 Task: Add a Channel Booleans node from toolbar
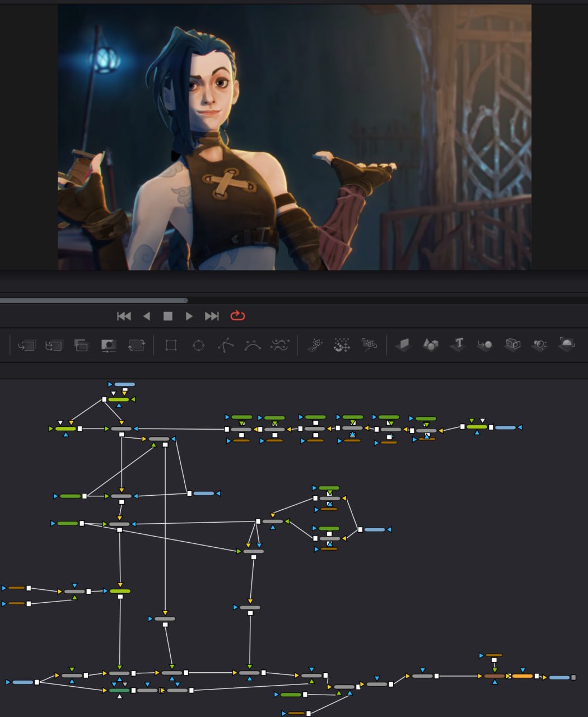coord(54,345)
